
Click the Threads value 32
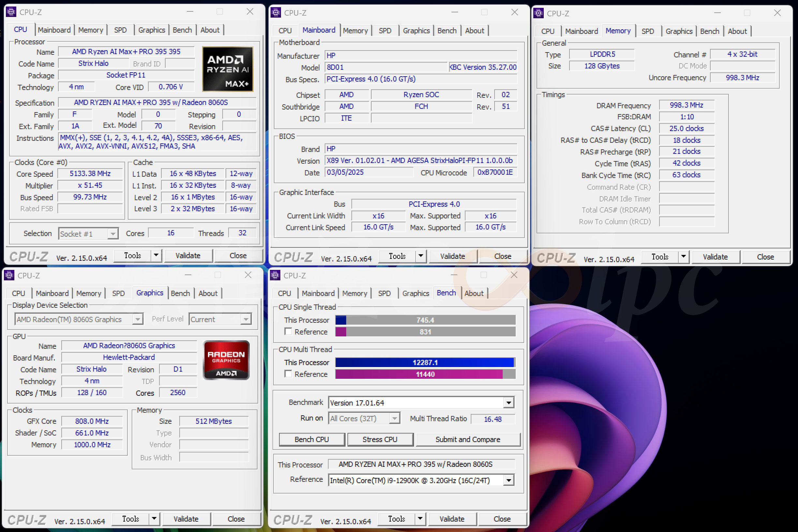click(242, 233)
